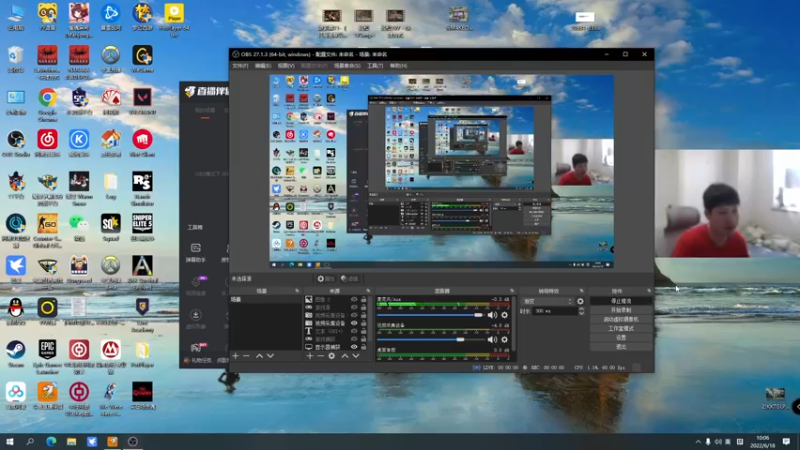This screenshot has width=800, height=450.
Task: Remove selected scene with Scenes minus icon
Action: point(246,356)
